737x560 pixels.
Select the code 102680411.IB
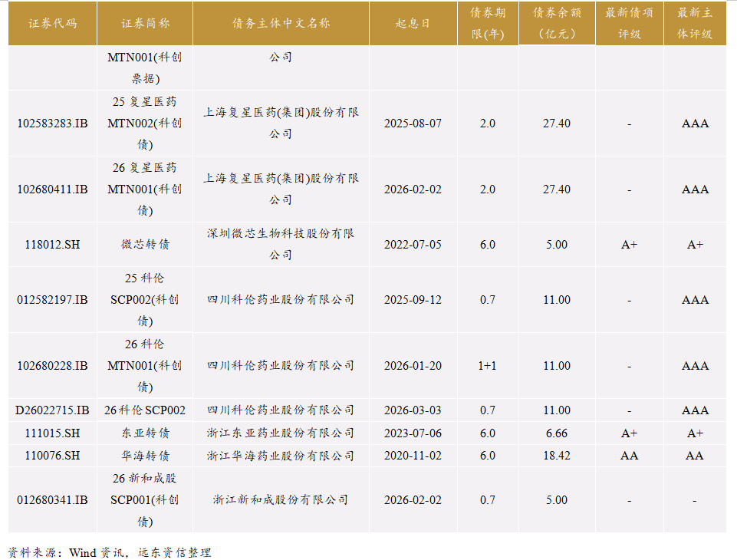pos(53,189)
